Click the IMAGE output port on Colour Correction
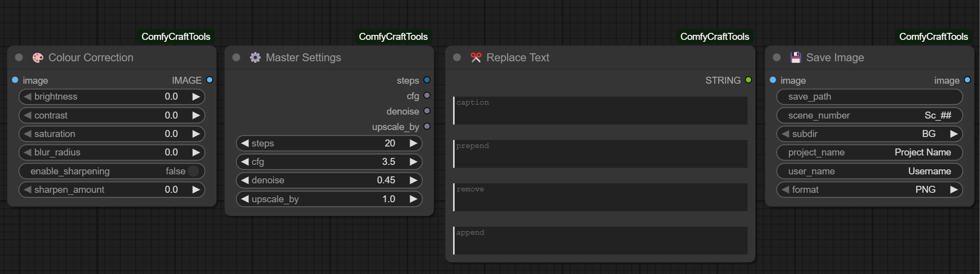The image size is (980, 274). 210,80
